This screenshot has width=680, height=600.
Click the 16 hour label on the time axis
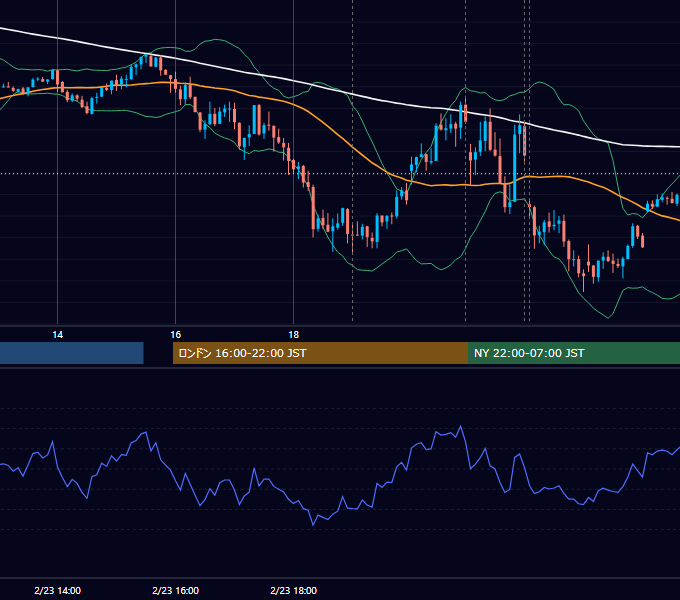pyautogui.click(x=175, y=335)
